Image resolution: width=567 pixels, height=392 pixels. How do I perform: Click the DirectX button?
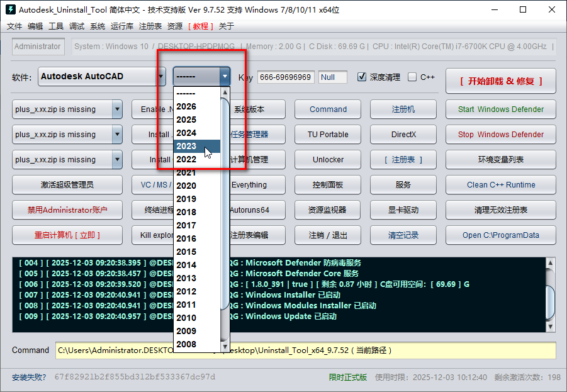pyautogui.click(x=403, y=135)
